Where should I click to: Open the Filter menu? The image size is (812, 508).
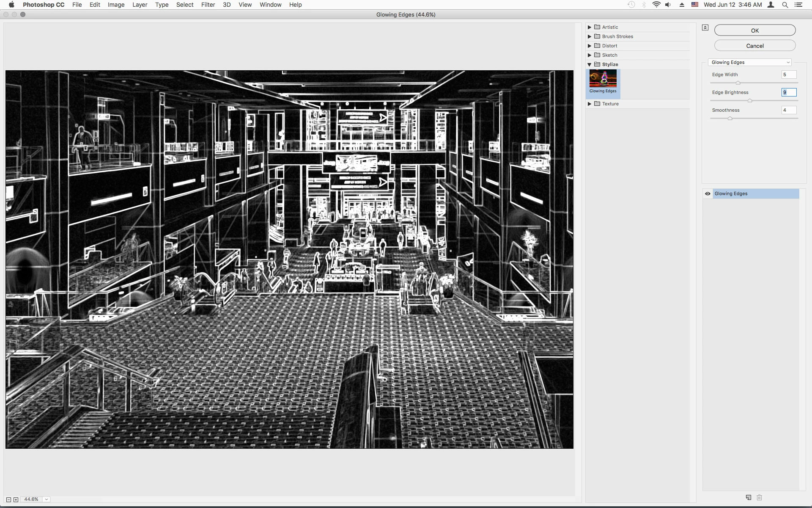click(x=208, y=5)
